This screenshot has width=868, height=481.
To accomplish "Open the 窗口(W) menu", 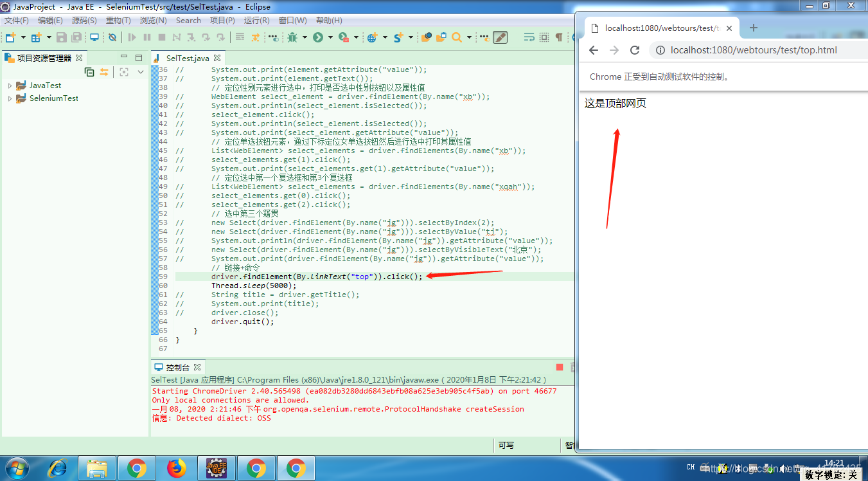I will pyautogui.click(x=292, y=21).
